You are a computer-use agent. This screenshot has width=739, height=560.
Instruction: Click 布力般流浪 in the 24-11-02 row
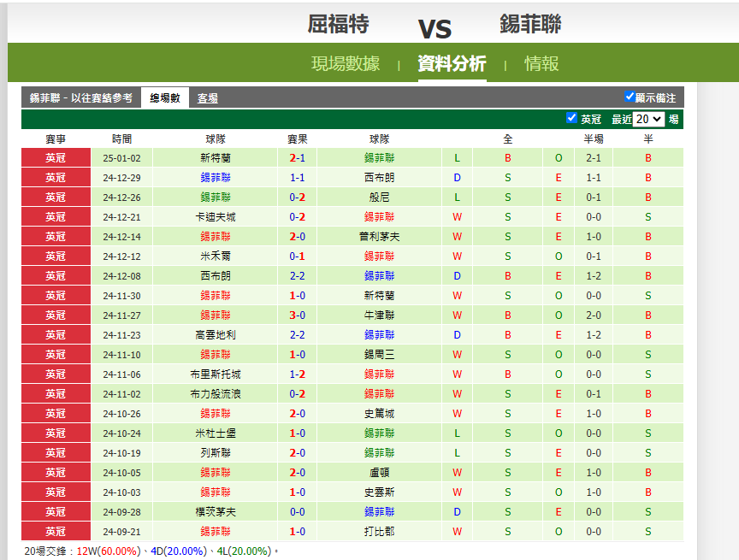216,394
